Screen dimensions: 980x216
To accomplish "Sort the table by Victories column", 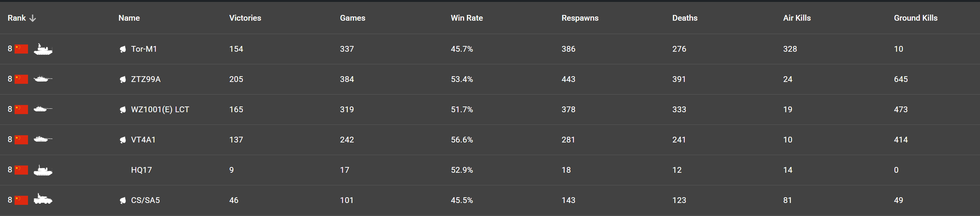I will (245, 18).
